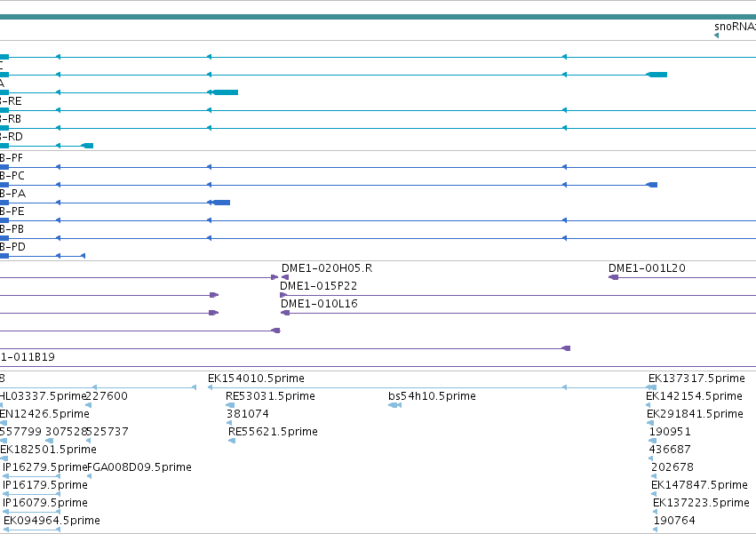Click the DME1-001L20 clone label
This screenshot has height=534, width=756.
click(x=647, y=268)
